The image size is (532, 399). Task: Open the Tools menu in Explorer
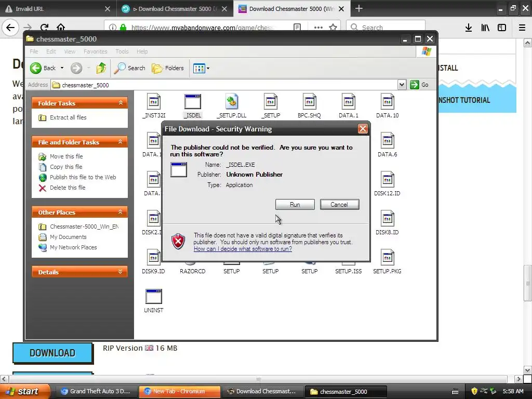click(x=122, y=51)
